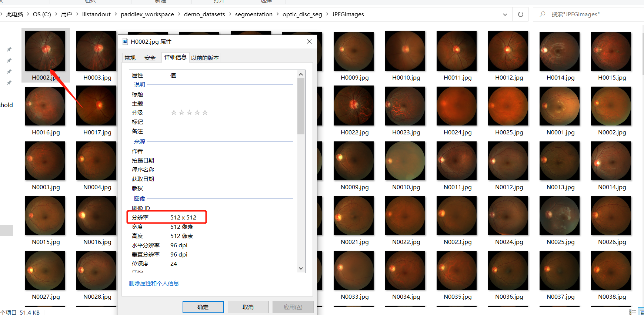
Task: Click the 分辨率 512 x 512 row
Action: click(167, 217)
